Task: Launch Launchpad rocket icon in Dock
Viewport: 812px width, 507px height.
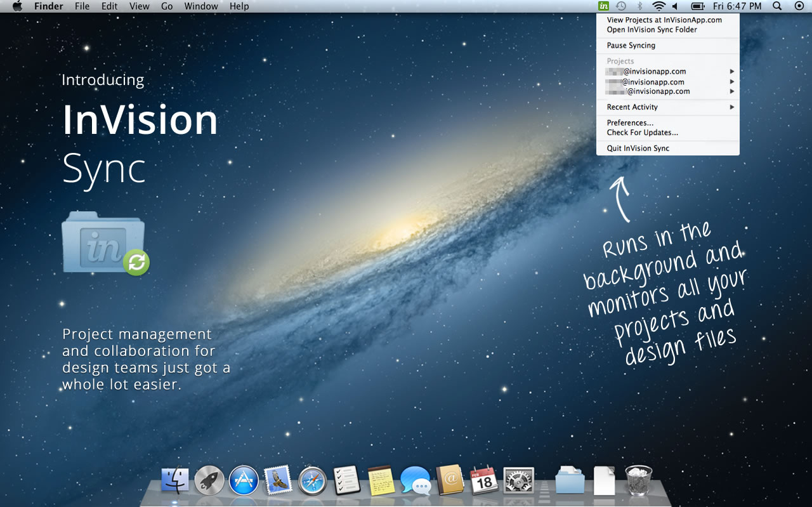Action: point(209,480)
